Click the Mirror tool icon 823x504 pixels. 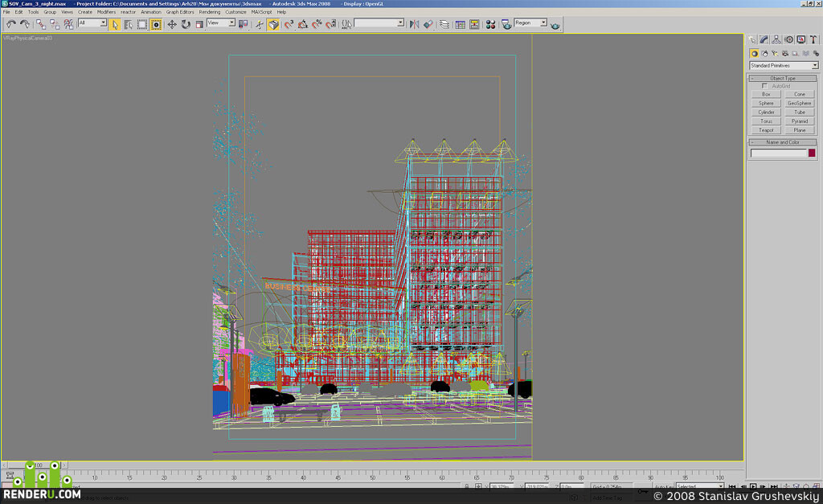click(414, 24)
